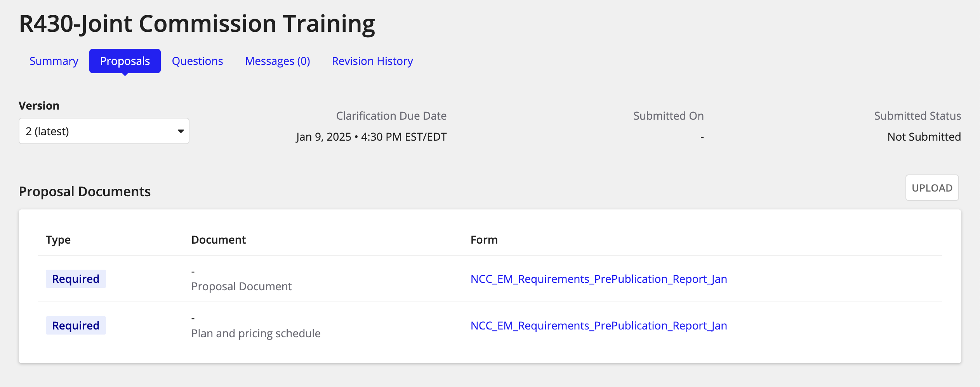This screenshot has height=387, width=980.
Task: Open the Summary tab
Action: 54,61
